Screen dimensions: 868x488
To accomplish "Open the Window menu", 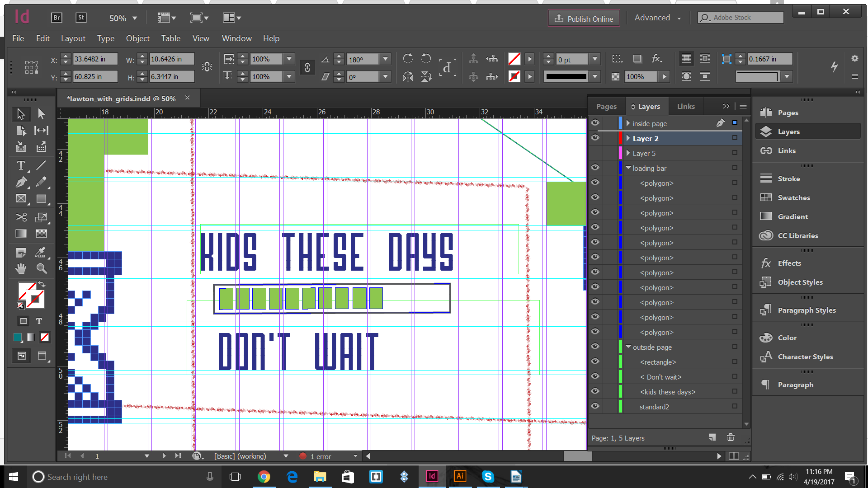I will coord(236,38).
